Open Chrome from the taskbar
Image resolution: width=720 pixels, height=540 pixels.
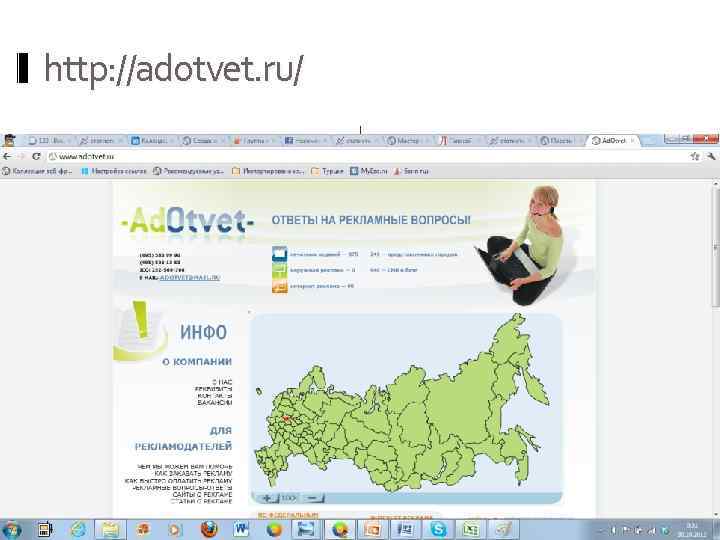coord(340,529)
